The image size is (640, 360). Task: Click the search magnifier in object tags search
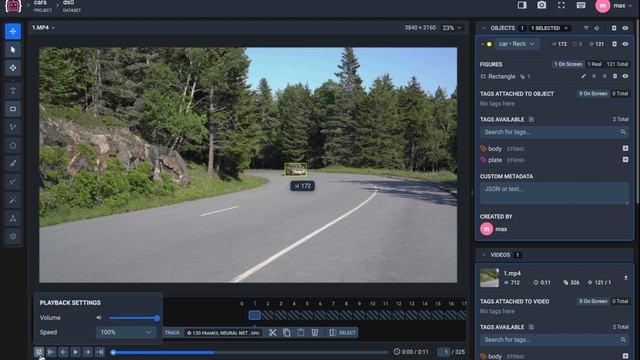pyautogui.click(x=623, y=132)
